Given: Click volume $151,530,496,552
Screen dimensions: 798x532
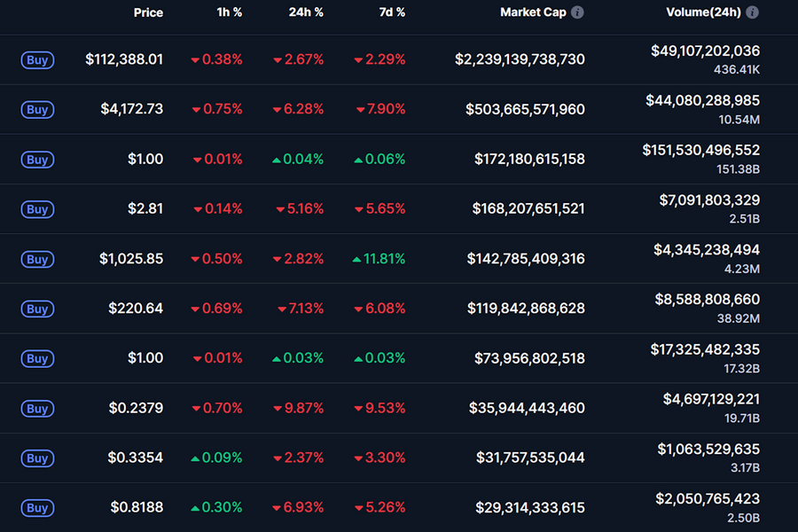Looking at the screenshot, I should 700,150.
